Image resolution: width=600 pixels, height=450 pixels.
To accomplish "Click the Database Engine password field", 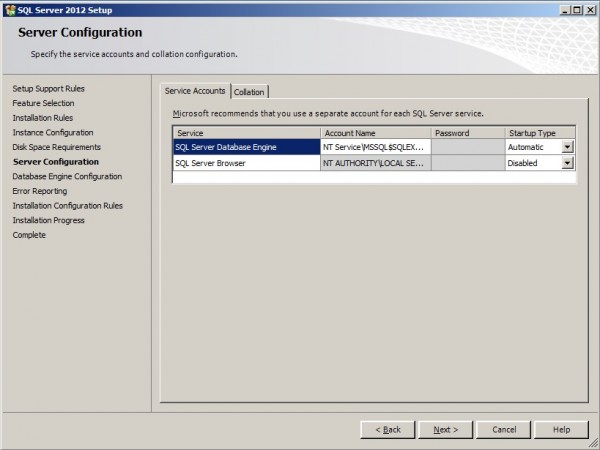I will click(x=468, y=147).
